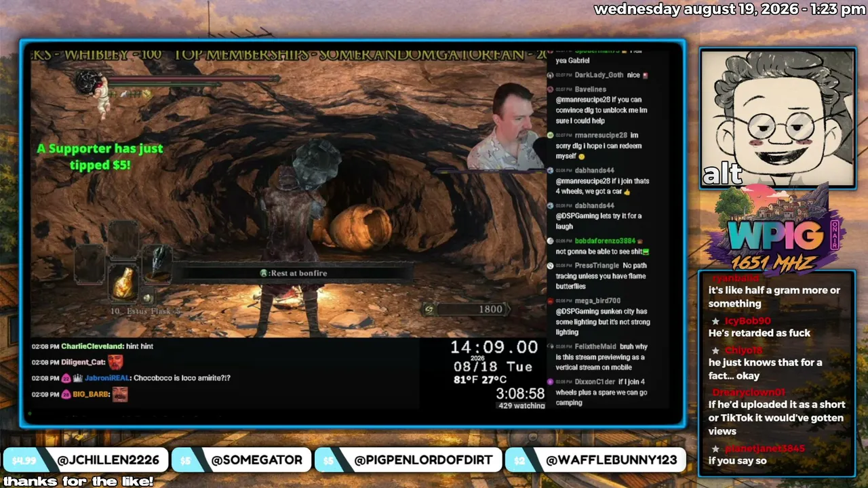This screenshot has height=488, width=868.
Task: Click the @SOMEGATOR donor name
Action: (x=256, y=460)
